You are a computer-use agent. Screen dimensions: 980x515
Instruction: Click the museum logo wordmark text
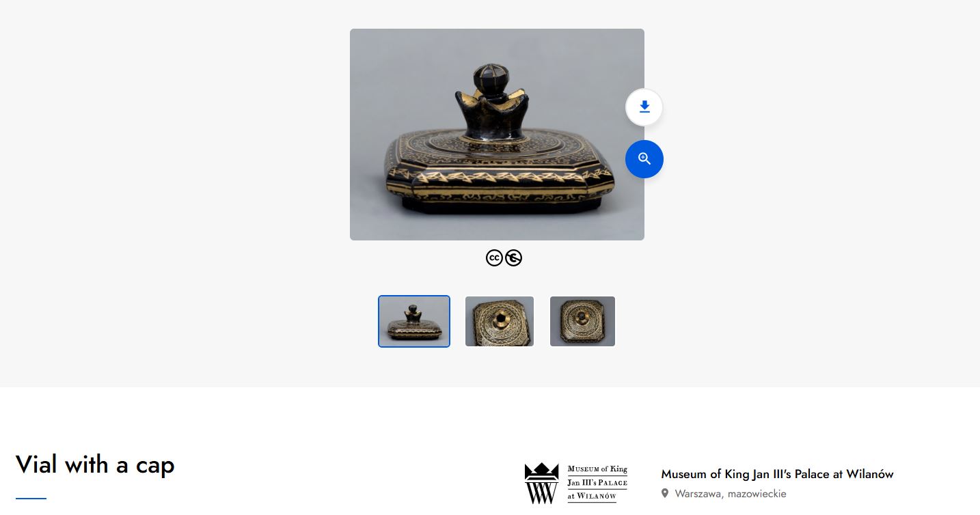[x=597, y=482]
